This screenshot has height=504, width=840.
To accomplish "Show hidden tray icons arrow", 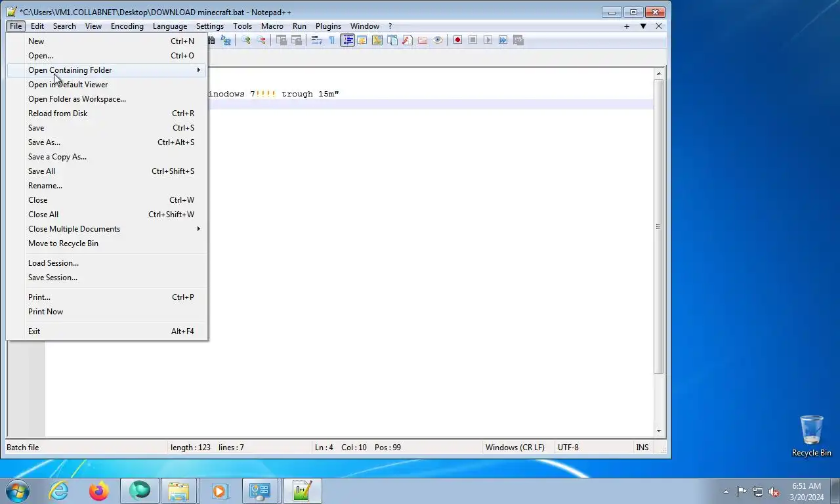I will pos(726,492).
